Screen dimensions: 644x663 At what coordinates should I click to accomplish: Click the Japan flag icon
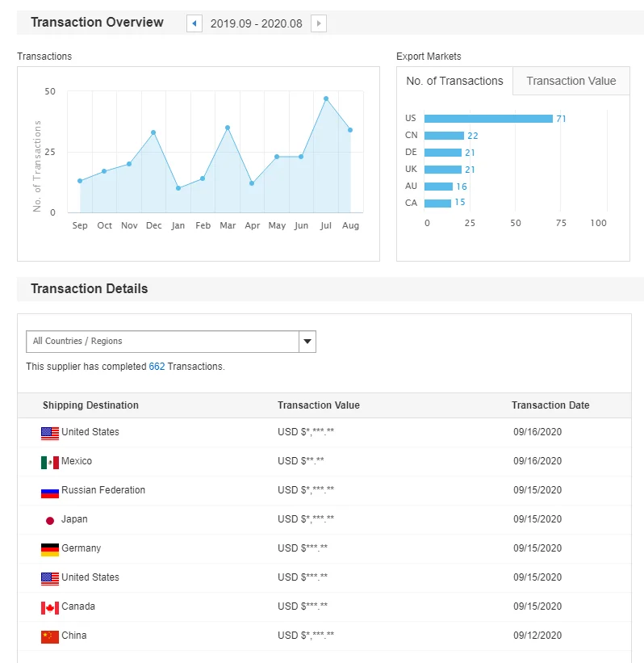click(50, 520)
